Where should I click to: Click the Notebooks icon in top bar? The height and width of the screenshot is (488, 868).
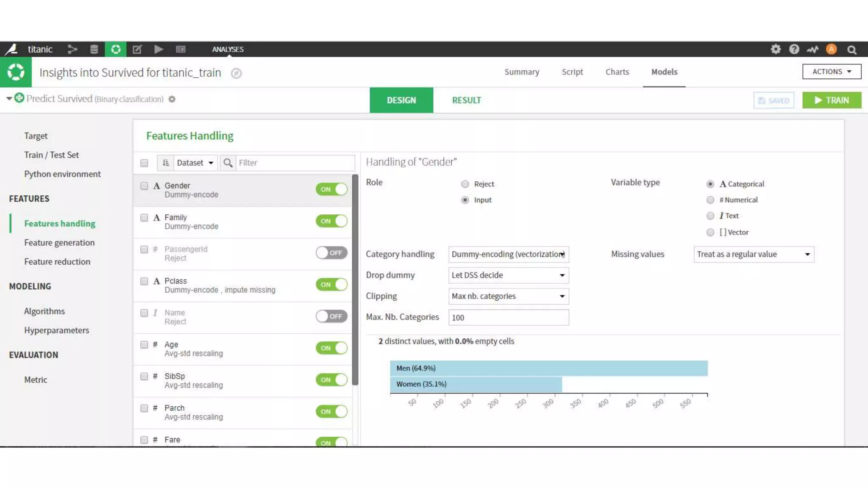[137, 49]
